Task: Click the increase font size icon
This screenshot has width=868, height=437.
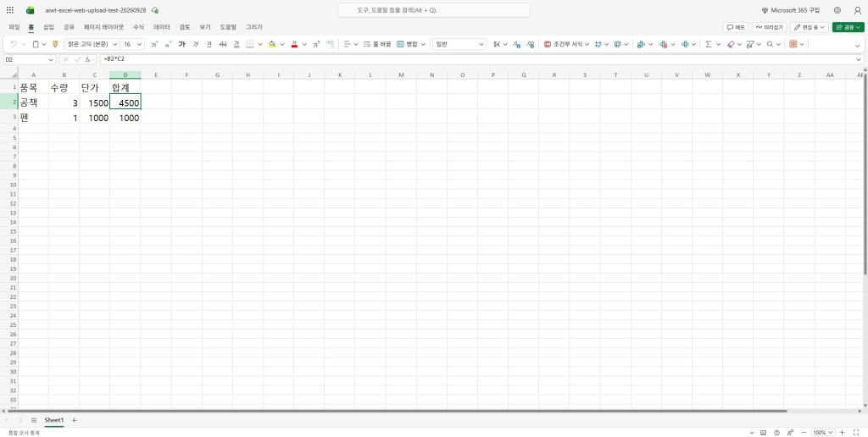Action: (x=154, y=44)
